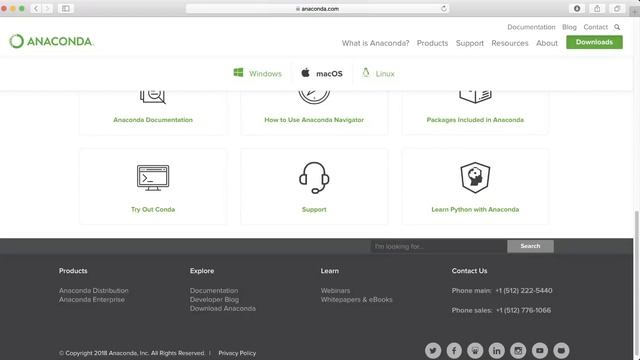Go forward with Safari forward arrow
640x360 pixels.
[47, 8]
